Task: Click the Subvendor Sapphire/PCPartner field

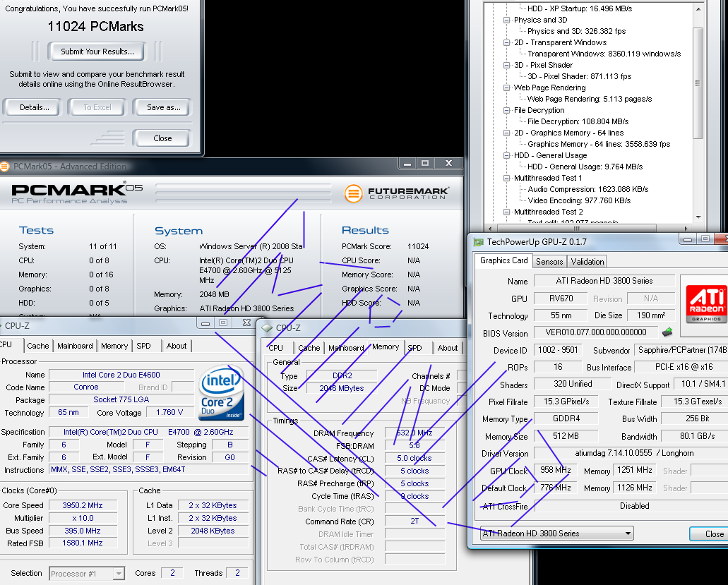Action: click(x=681, y=350)
